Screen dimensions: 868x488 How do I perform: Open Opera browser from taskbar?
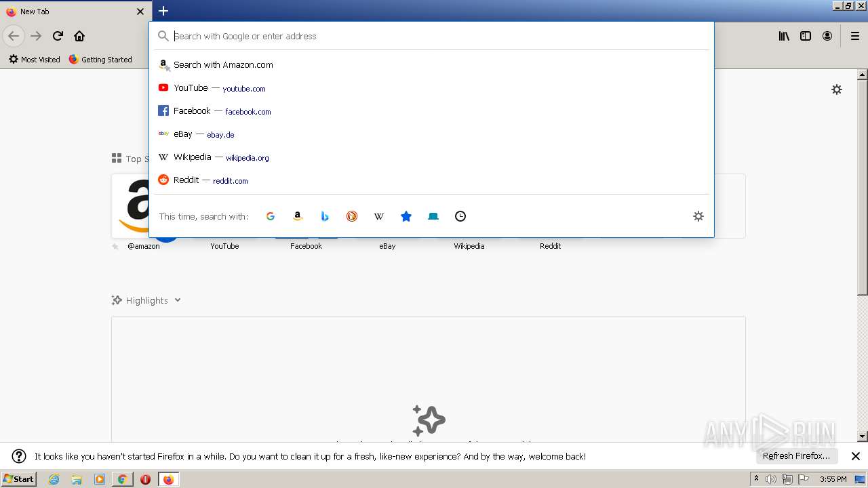145,479
